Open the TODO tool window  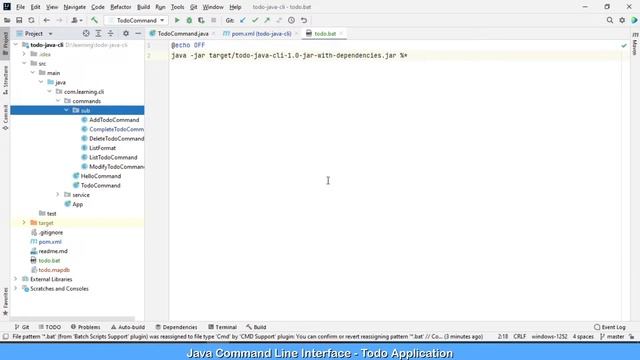(x=50, y=327)
